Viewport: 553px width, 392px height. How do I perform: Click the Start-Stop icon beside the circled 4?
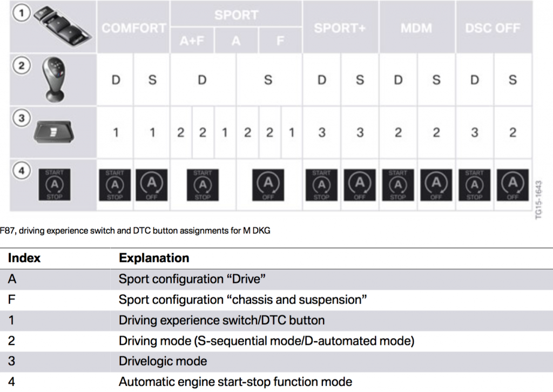[x=55, y=184]
